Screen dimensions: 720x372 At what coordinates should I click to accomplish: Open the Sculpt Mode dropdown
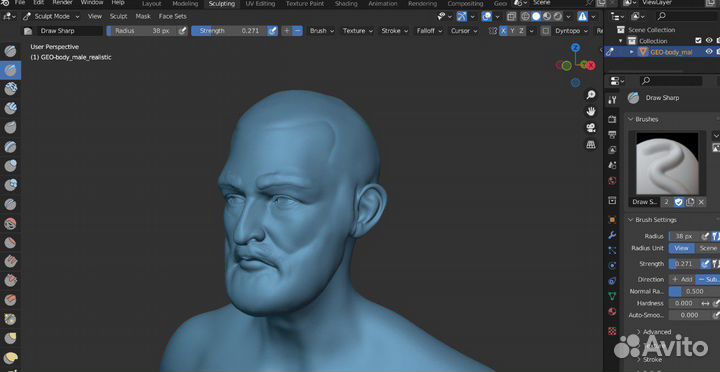[51, 16]
